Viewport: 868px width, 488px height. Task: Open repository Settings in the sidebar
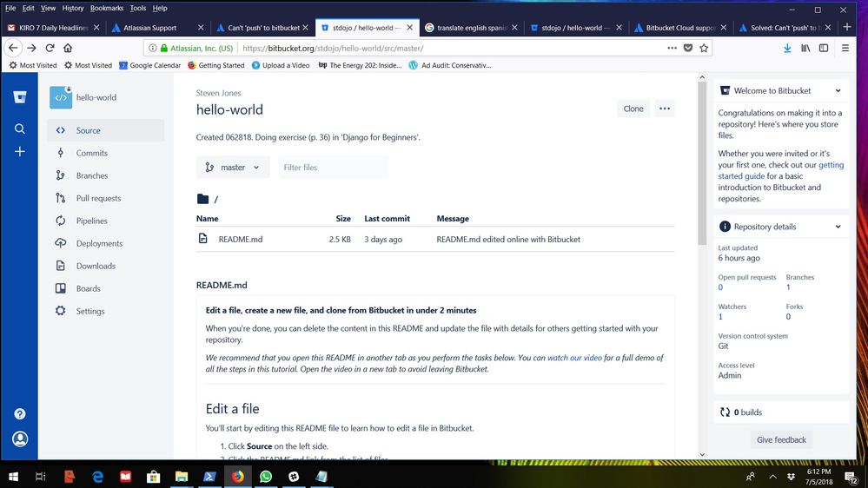[x=105, y=311]
